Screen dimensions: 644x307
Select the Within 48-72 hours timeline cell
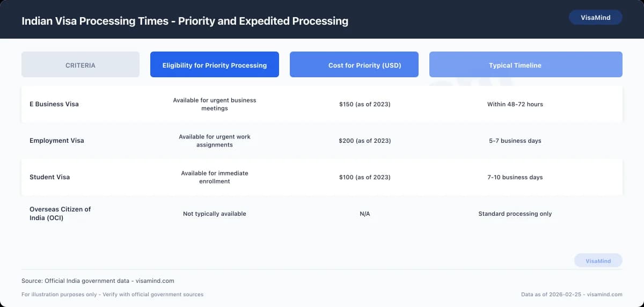pyautogui.click(x=515, y=104)
